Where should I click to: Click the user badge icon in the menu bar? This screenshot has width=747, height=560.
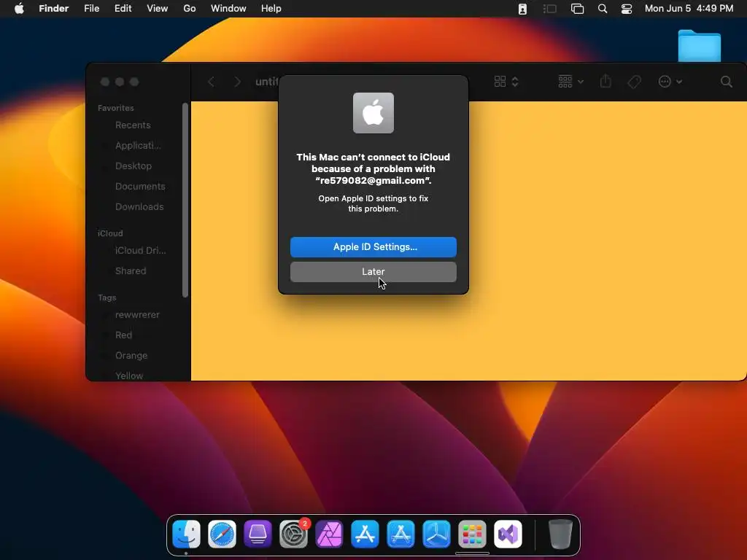pyautogui.click(x=522, y=9)
